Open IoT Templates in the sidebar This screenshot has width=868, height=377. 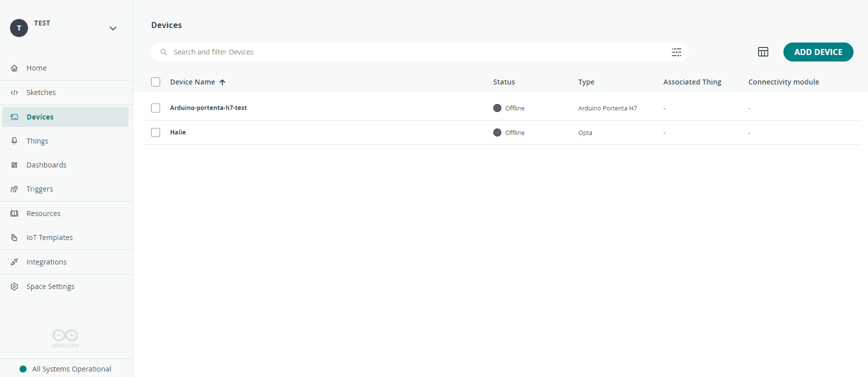click(50, 237)
